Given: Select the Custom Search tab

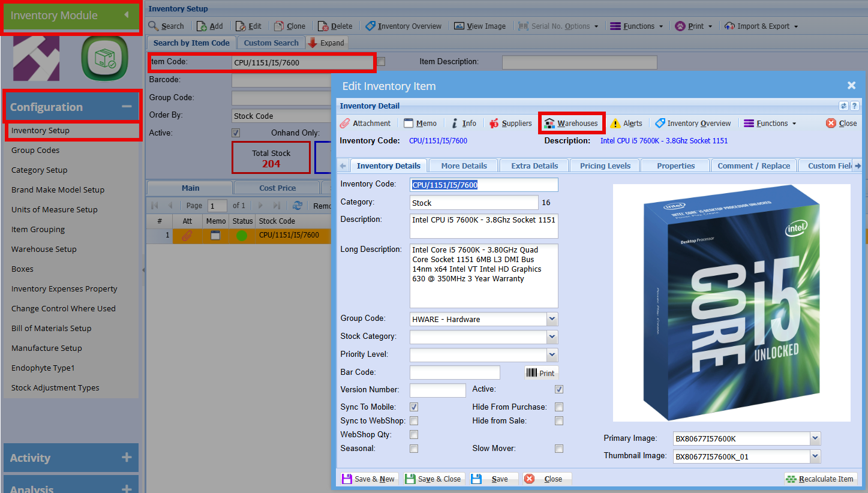Looking at the screenshot, I should coord(271,43).
